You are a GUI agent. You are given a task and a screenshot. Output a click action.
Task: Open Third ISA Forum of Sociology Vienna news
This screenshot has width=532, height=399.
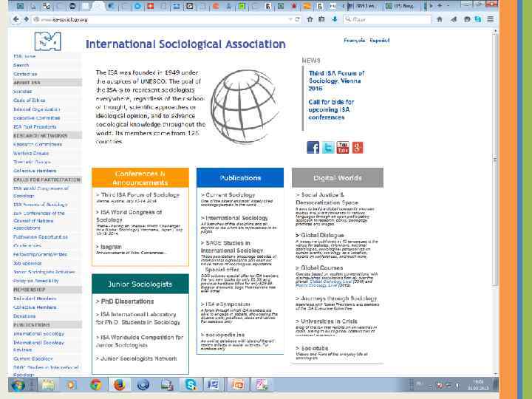(x=336, y=81)
